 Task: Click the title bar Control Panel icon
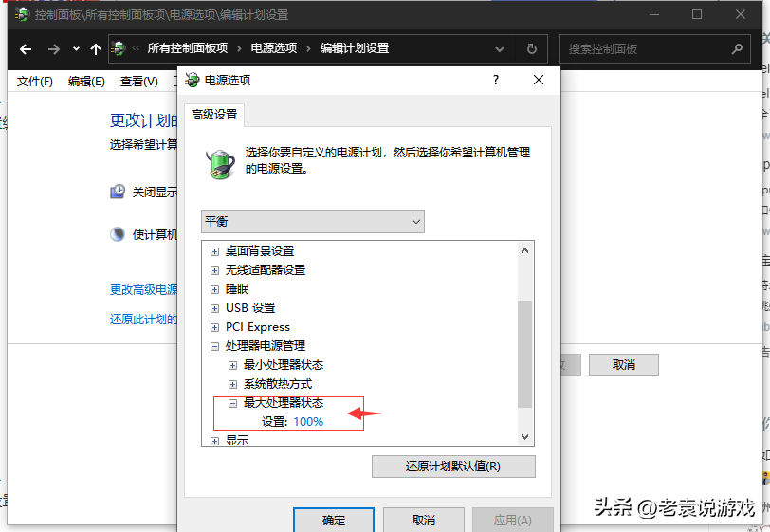[x=22, y=15]
